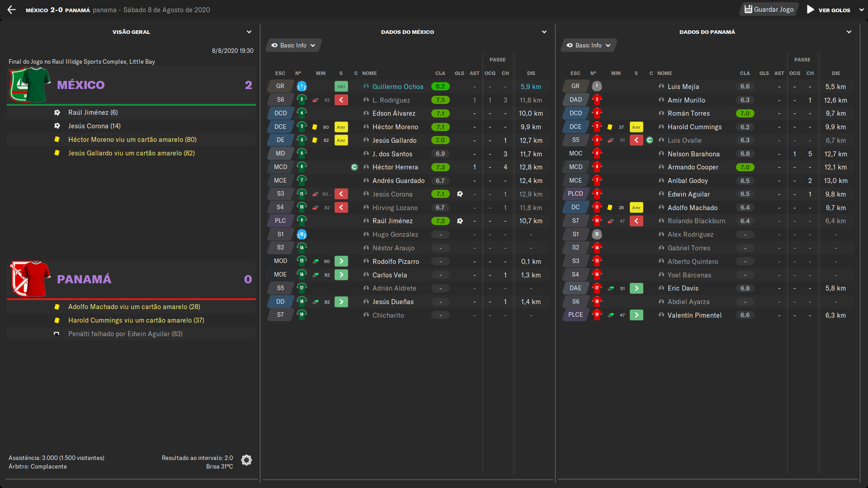The image size is (868, 488).
Task: Click Jesús Dueñas's substituted-on green arrow
Action: point(341,302)
